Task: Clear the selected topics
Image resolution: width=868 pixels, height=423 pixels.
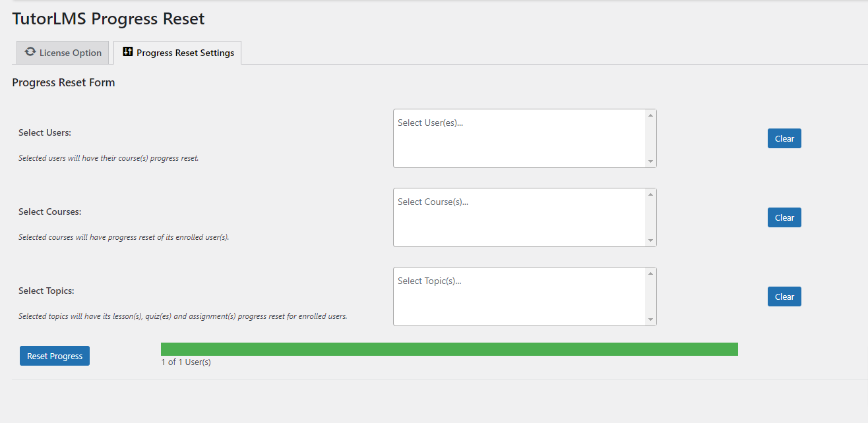Action: 784,296
